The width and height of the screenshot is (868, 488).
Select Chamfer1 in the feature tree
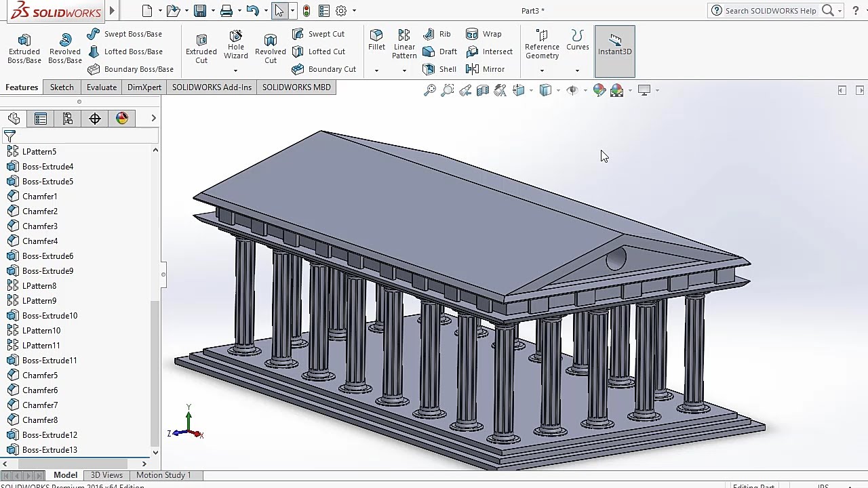[x=40, y=197]
